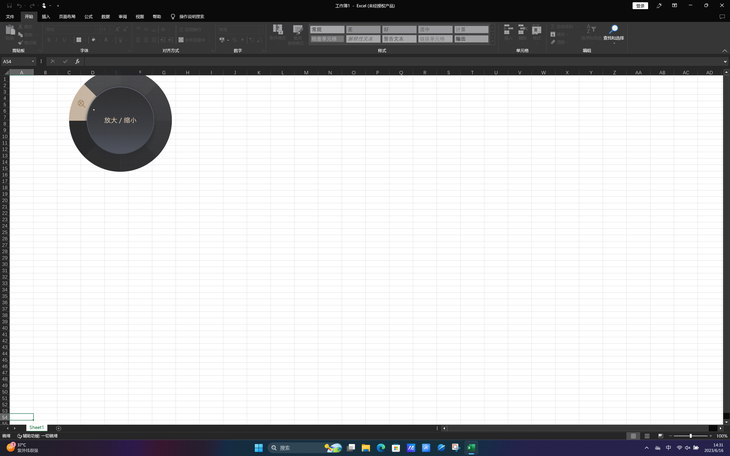Click the Delete cells icon
This screenshot has width=730, height=456.
tap(522, 29)
